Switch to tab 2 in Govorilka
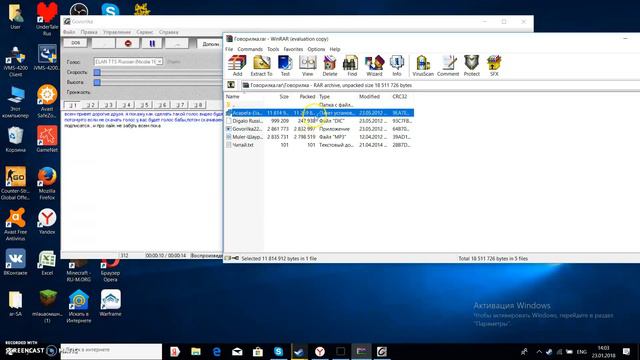 (91, 105)
